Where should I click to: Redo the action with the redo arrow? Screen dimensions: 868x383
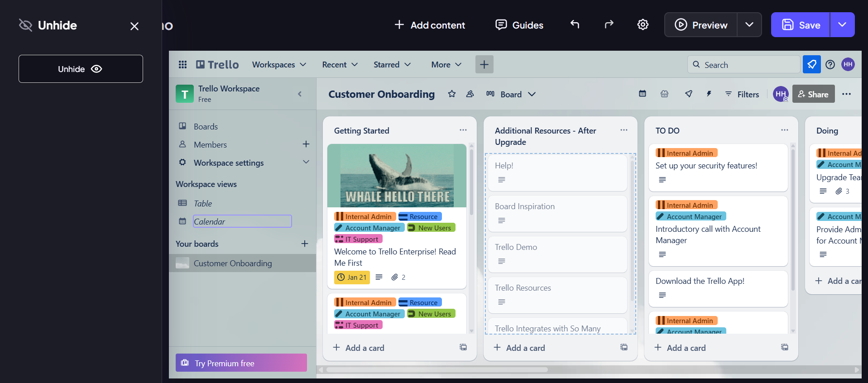point(609,24)
